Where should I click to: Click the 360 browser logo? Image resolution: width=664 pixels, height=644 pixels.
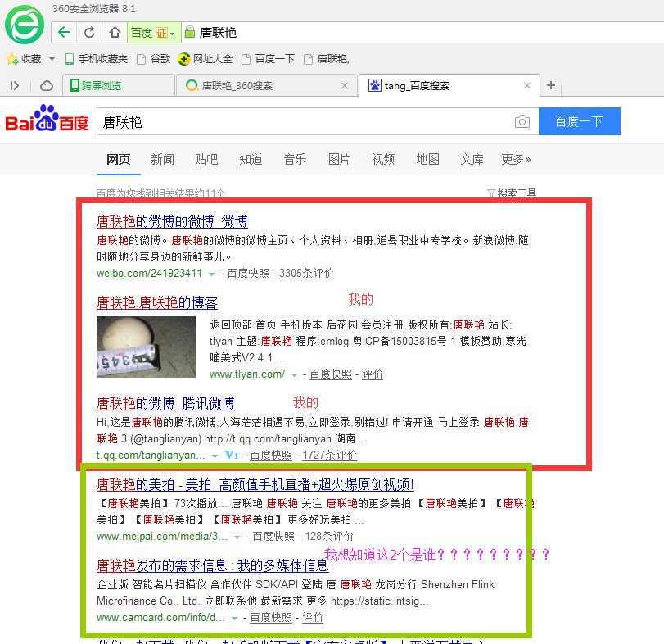24,25
